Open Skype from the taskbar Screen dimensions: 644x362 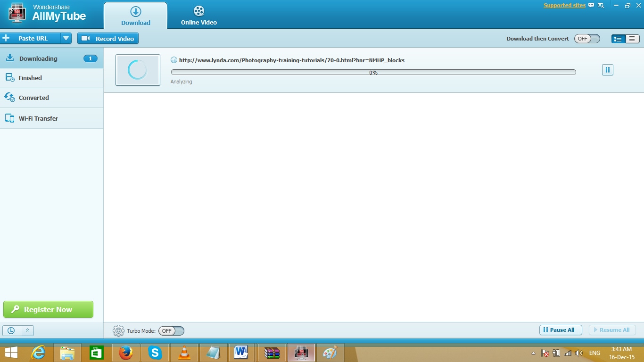pyautogui.click(x=155, y=352)
